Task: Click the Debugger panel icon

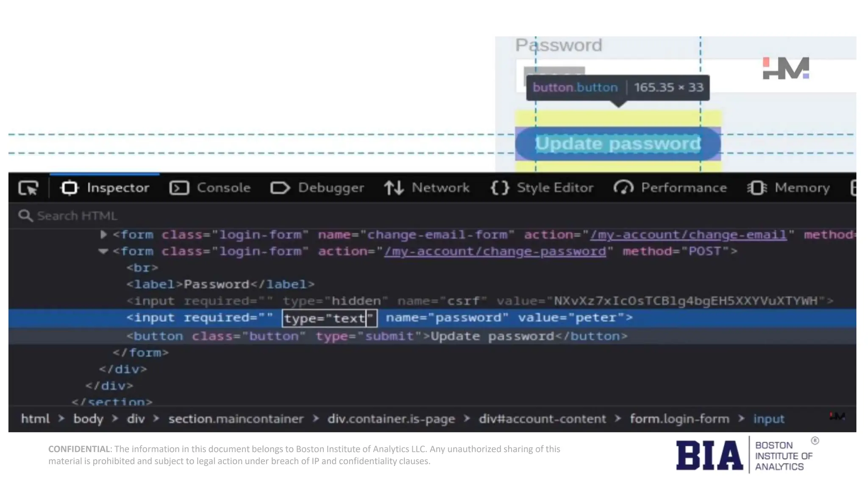Action: [280, 188]
